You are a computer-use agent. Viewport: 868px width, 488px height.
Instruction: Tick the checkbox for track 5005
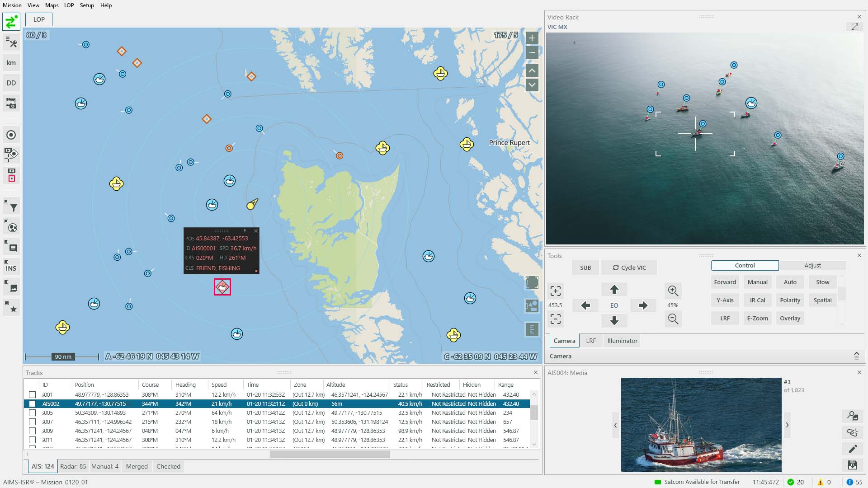point(33,413)
